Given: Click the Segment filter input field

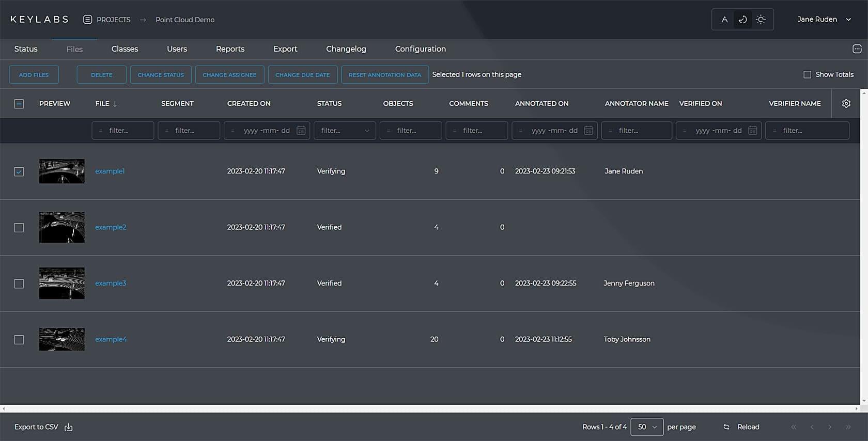Looking at the screenshot, I should [x=189, y=131].
